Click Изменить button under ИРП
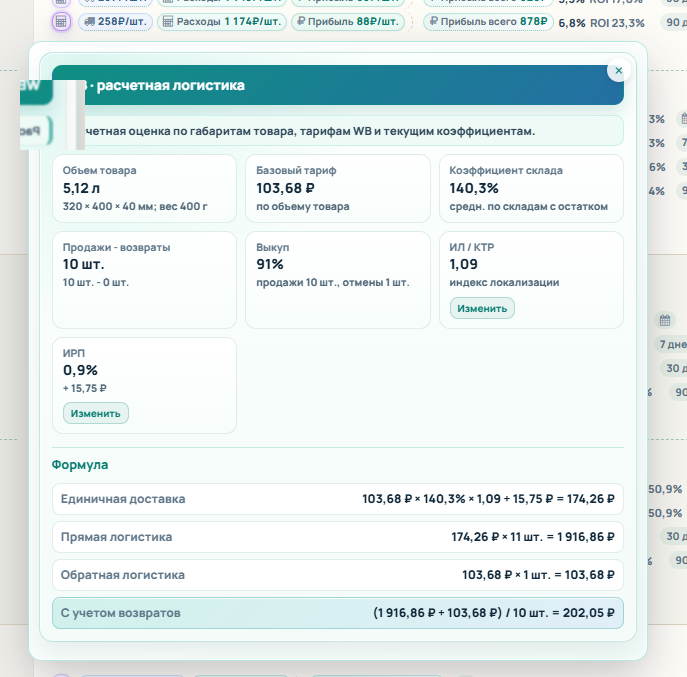Viewport: 687px width, 677px height. pos(96,414)
